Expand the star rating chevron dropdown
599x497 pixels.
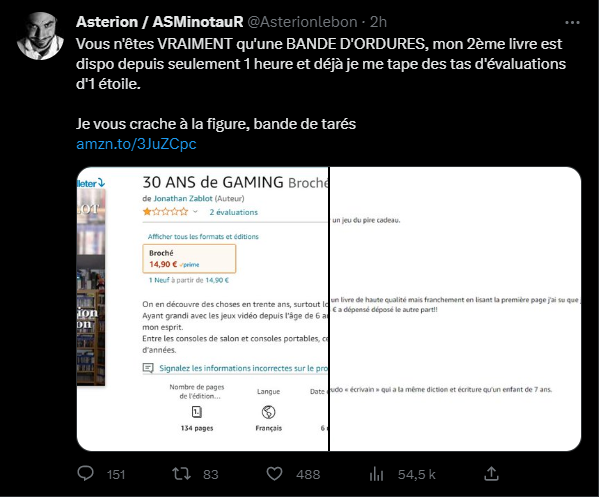point(195,212)
